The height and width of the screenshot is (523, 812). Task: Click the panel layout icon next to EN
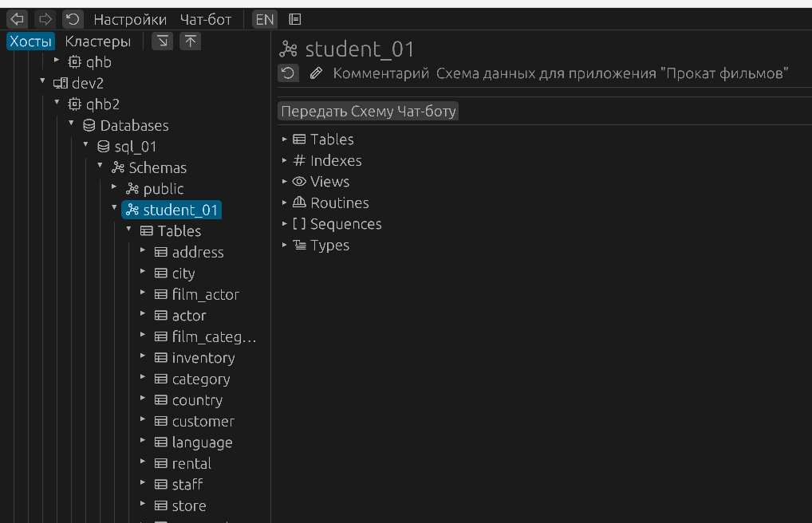(x=294, y=19)
